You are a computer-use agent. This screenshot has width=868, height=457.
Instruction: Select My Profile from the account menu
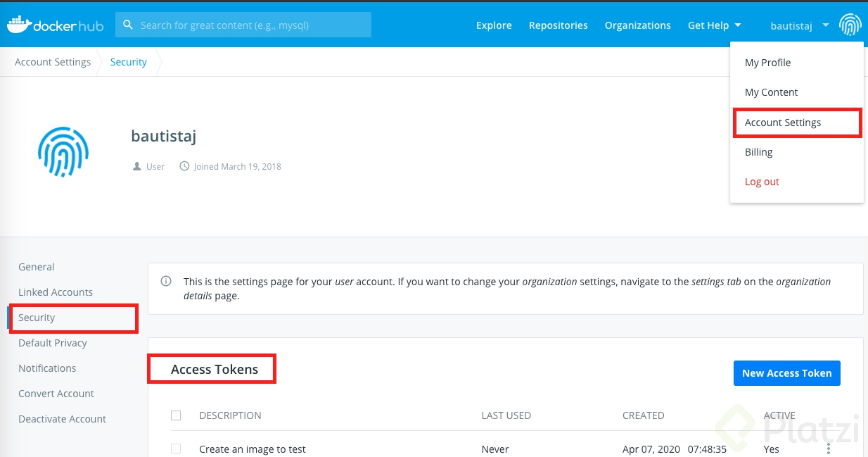tap(767, 63)
